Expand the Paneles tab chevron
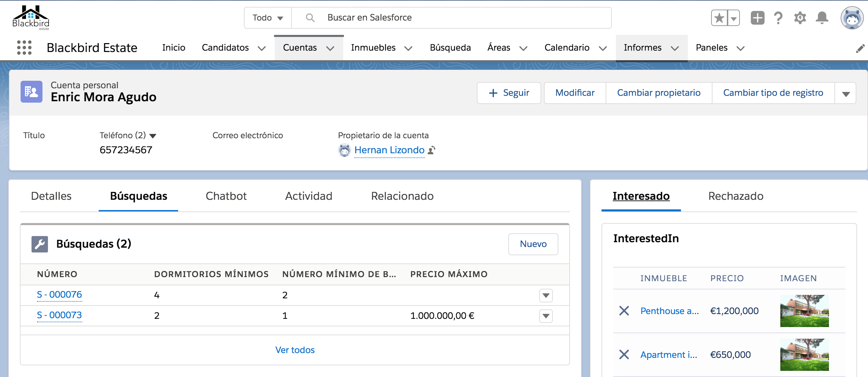Image resolution: width=868 pixels, height=377 pixels. point(741,48)
